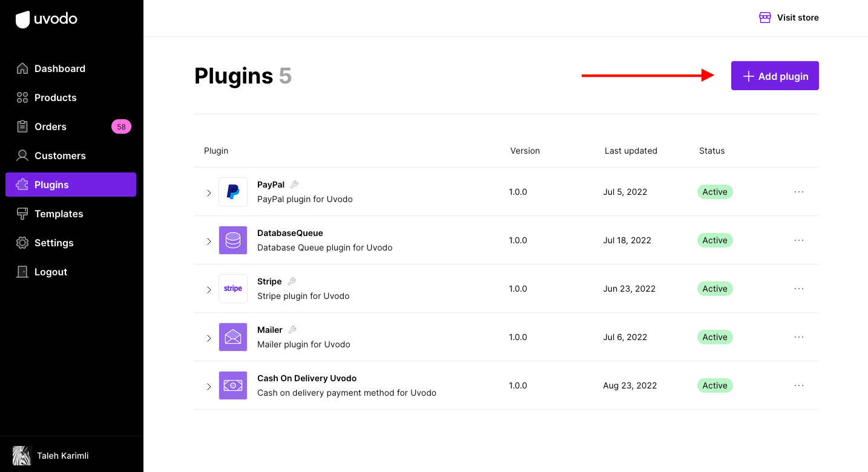Navigate to Customers

(x=71, y=156)
